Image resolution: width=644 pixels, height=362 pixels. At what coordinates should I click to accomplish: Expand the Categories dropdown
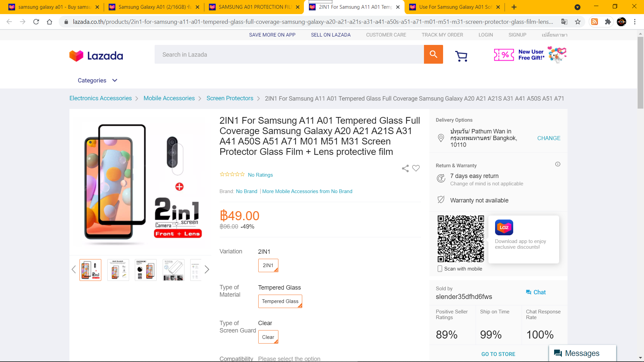pos(97,80)
